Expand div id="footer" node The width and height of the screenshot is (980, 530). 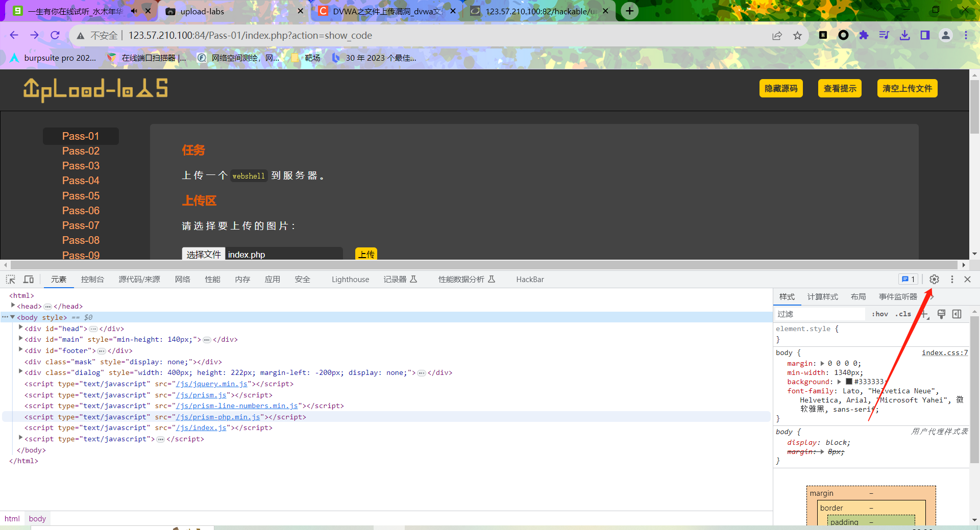tap(21, 350)
